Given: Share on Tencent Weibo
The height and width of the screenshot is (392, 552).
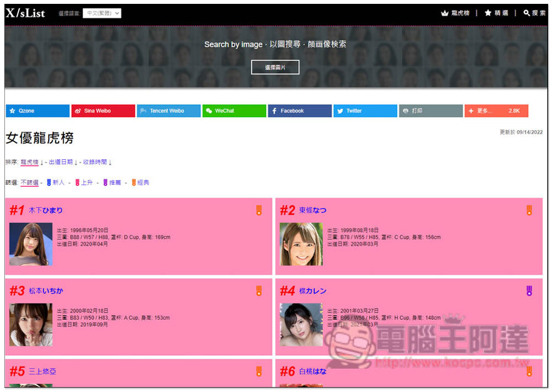Looking at the screenshot, I should point(168,111).
